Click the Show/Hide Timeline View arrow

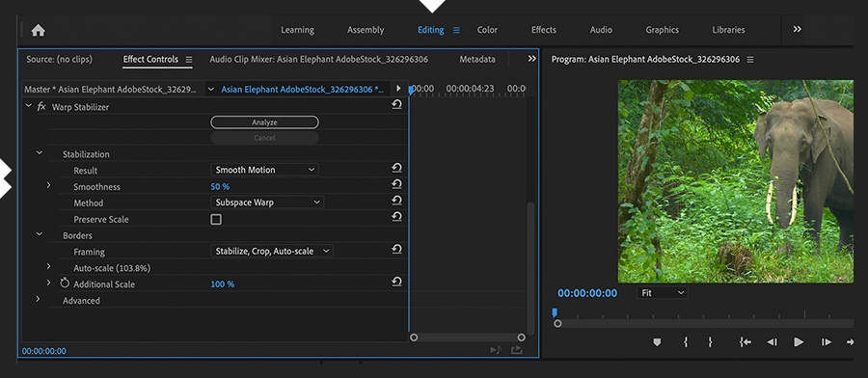(398, 89)
